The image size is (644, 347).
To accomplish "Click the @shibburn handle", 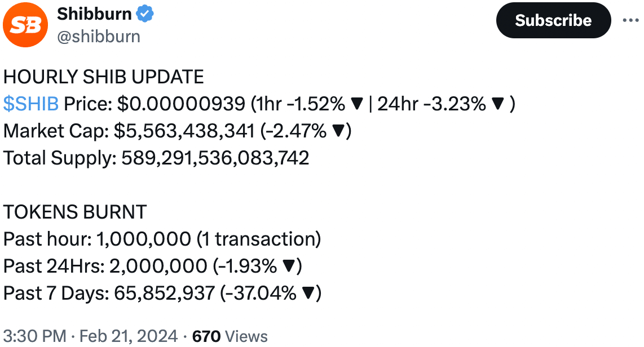I will [99, 37].
